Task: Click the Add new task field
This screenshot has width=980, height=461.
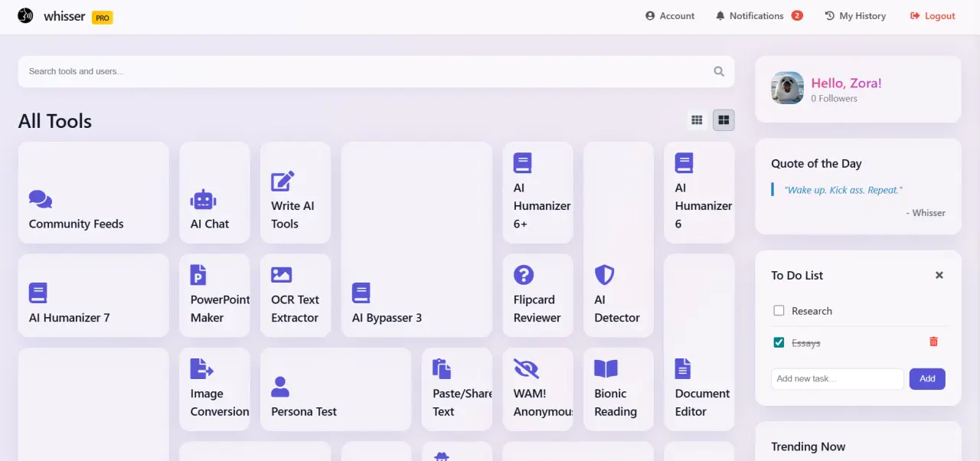Action: click(x=838, y=379)
